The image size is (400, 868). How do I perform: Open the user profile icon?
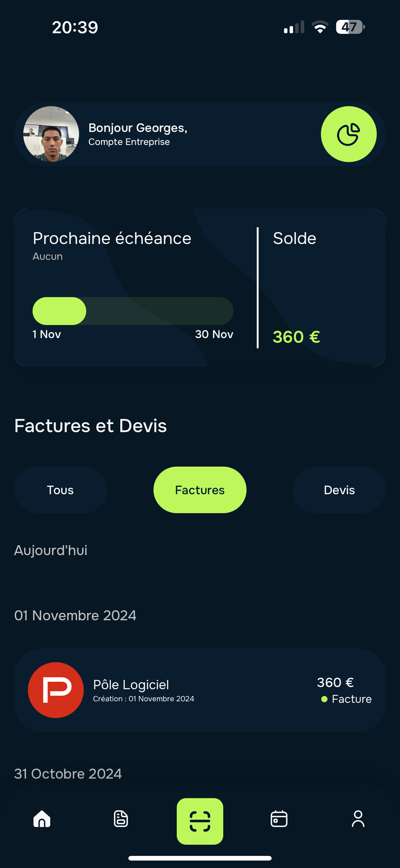358,819
